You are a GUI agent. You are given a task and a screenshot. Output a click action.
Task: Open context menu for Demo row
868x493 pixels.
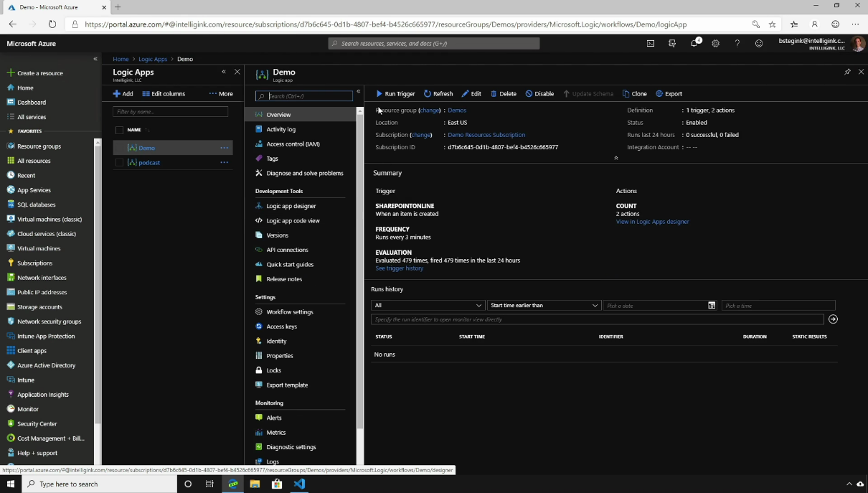tap(225, 148)
